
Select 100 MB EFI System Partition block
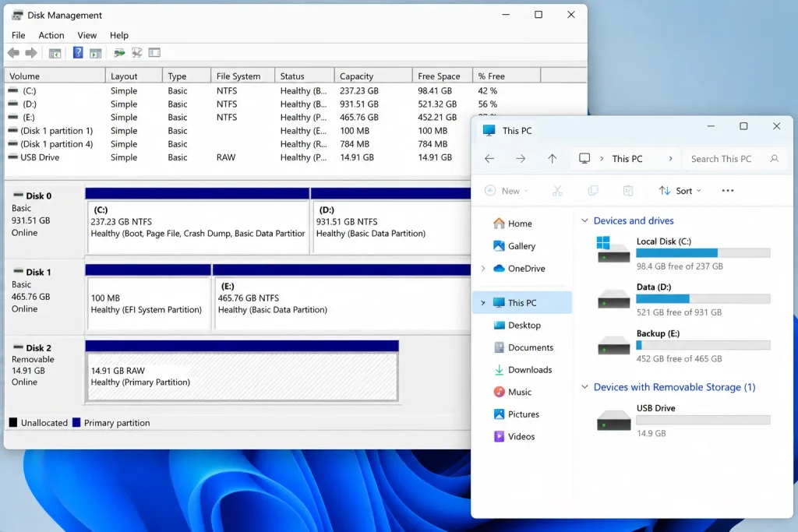[x=148, y=298]
